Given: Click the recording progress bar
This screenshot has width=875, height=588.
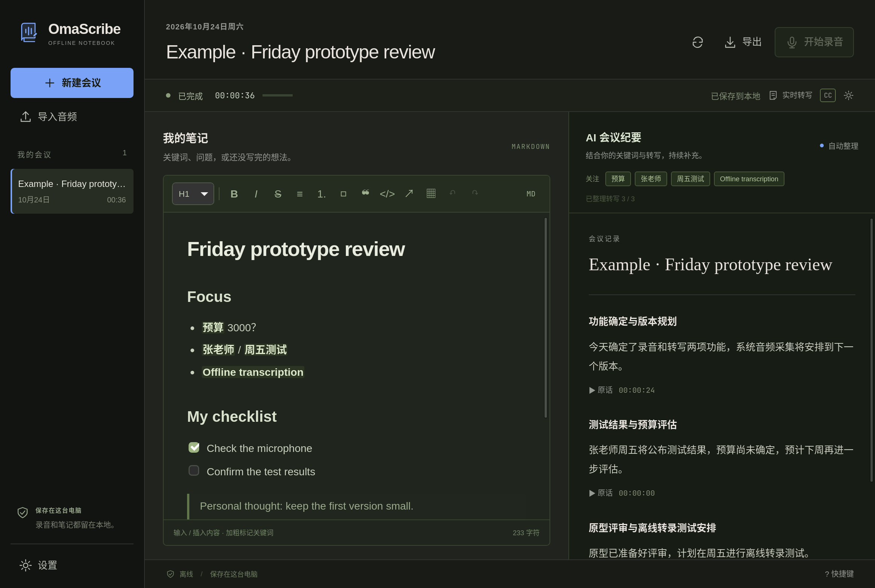Looking at the screenshot, I should pos(277,95).
